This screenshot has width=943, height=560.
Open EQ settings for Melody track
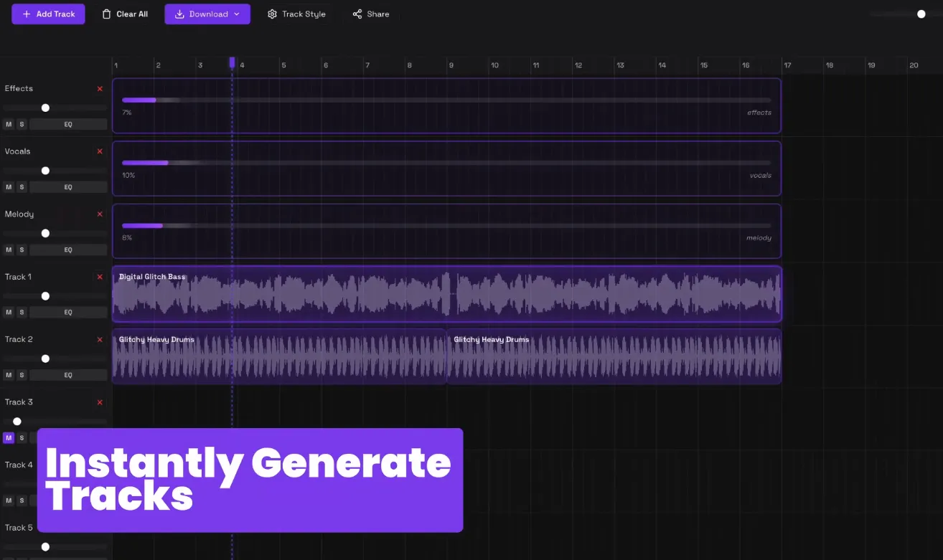tap(68, 250)
